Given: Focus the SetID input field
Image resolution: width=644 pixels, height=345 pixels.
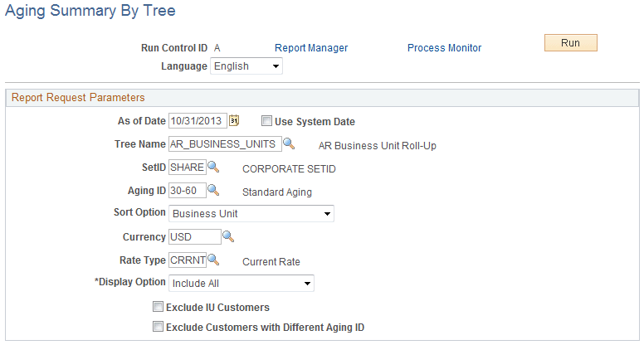Looking at the screenshot, I should [187, 168].
